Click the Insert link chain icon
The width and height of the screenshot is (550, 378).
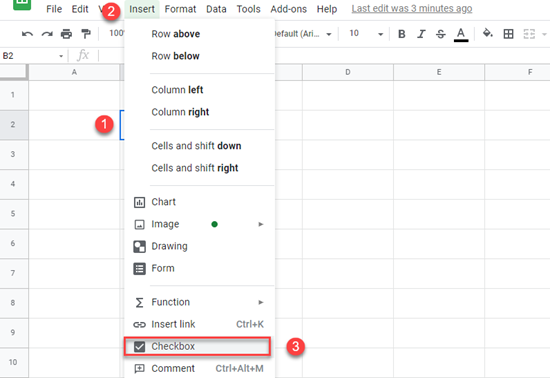139,325
